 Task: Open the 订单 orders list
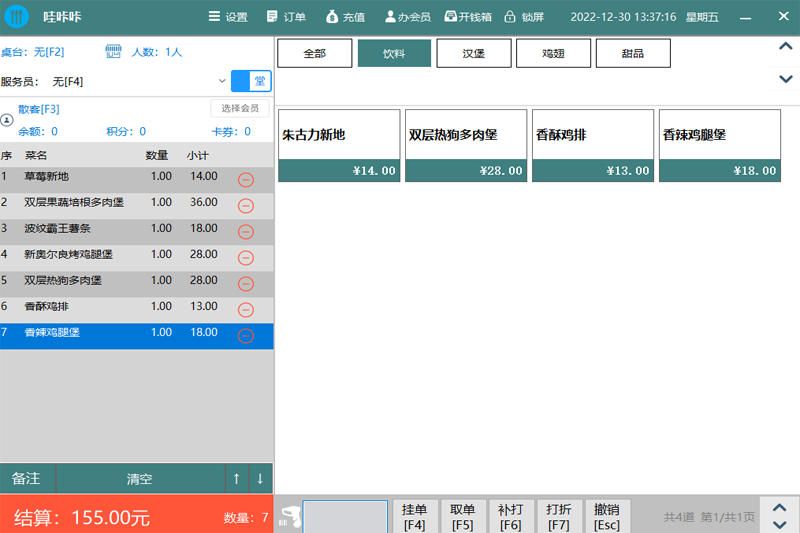[x=286, y=17]
